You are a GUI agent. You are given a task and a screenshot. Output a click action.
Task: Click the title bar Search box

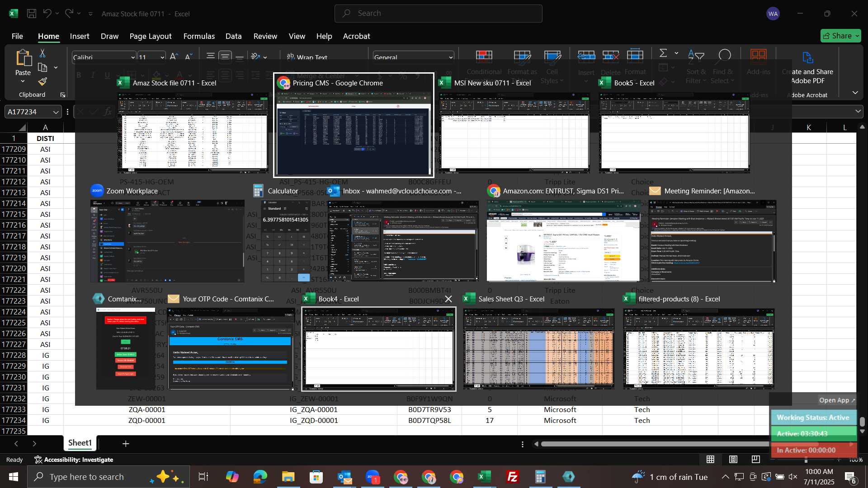tap(438, 14)
